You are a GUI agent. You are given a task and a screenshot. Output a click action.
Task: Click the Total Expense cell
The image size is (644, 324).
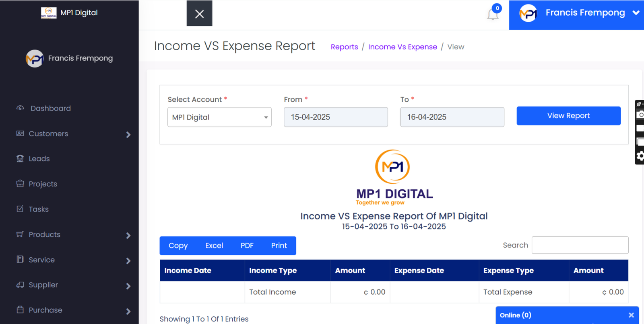coord(524,292)
